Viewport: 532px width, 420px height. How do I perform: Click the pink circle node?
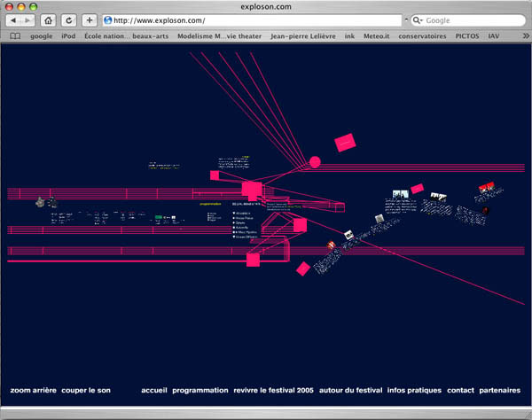315,162
